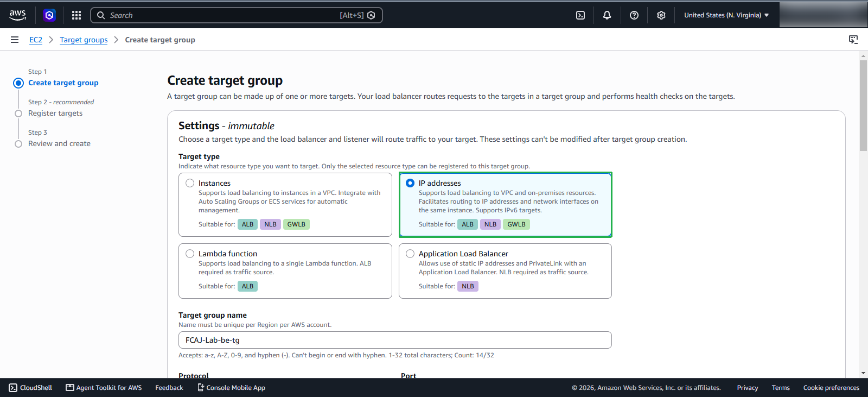Viewport: 868px width, 397px height.
Task: Go to the Target groups breadcrumb link
Action: coord(84,40)
